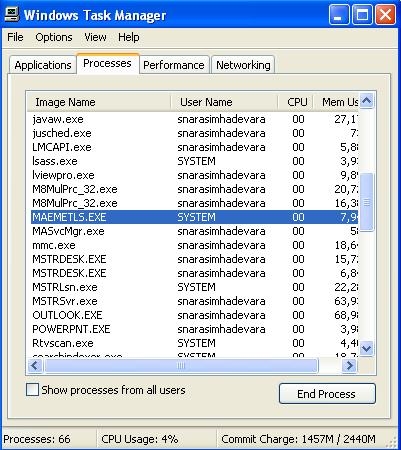The height and width of the screenshot is (450, 401).
Task: Click the horizontal scrollbar right arrow
Action: [x=349, y=366]
